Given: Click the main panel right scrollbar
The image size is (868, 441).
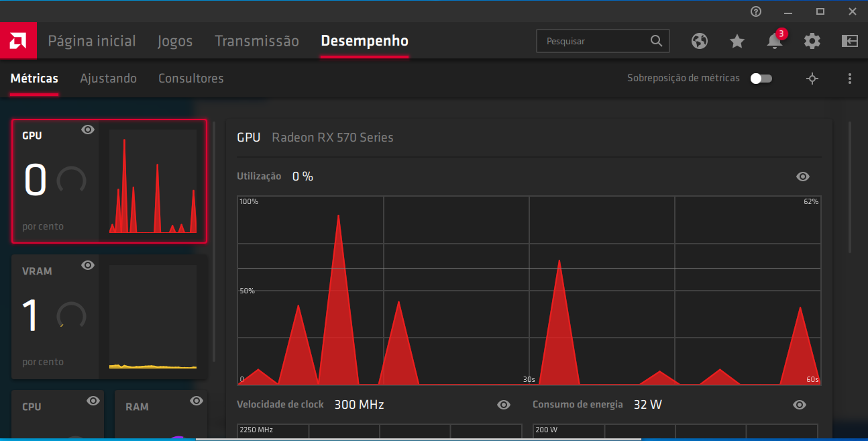Looking at the screenshot, I should pos(850,187).
